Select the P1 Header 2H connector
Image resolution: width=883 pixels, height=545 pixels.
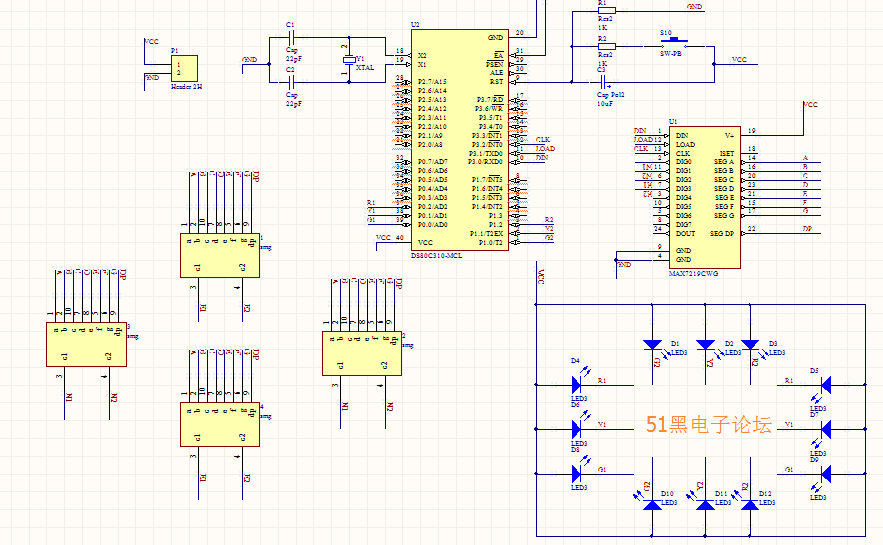[x=184, y=69]
